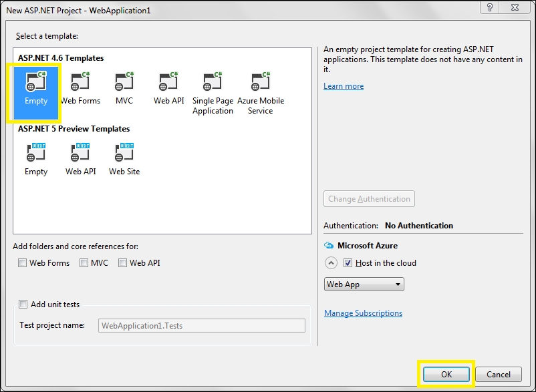Choose the Azure Mobile Service template
This screenshot has height=392, width=536.
[261, 93]
